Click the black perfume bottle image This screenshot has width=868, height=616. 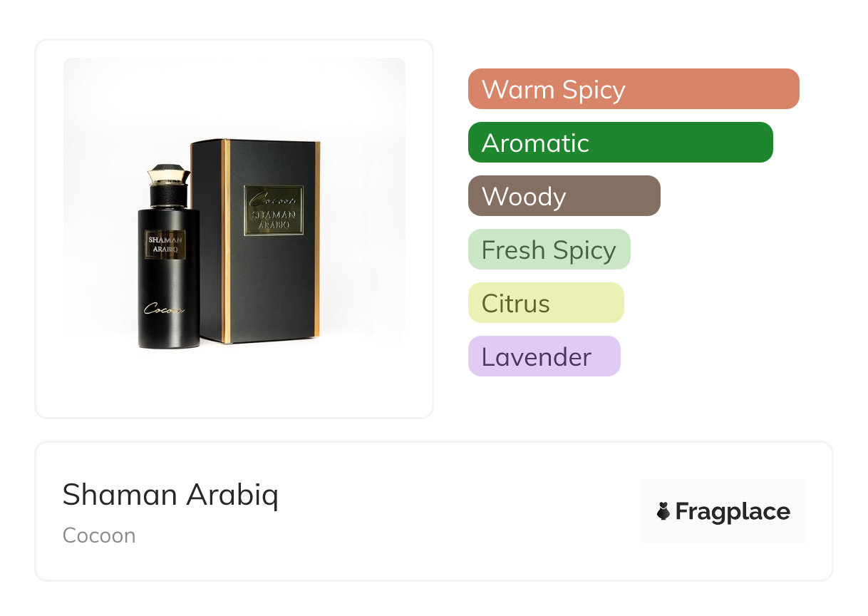(x=168, y=285)
